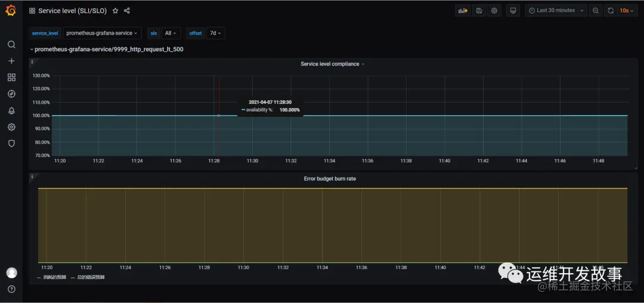The height and width of the screenshot is (303, 644).
Task: Open the Alerting bell icon
Action: point(11,110)
